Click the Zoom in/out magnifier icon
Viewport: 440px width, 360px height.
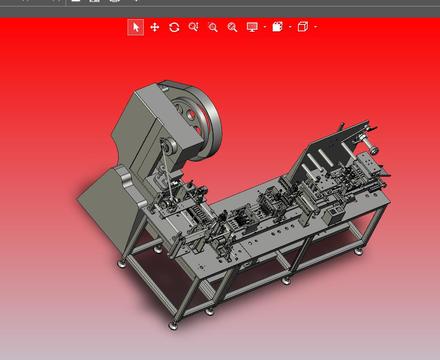click(213, 27)
